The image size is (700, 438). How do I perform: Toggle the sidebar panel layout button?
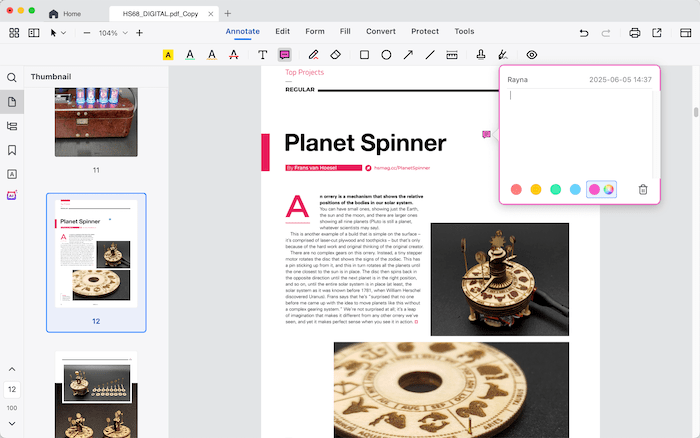pos(34,33)
